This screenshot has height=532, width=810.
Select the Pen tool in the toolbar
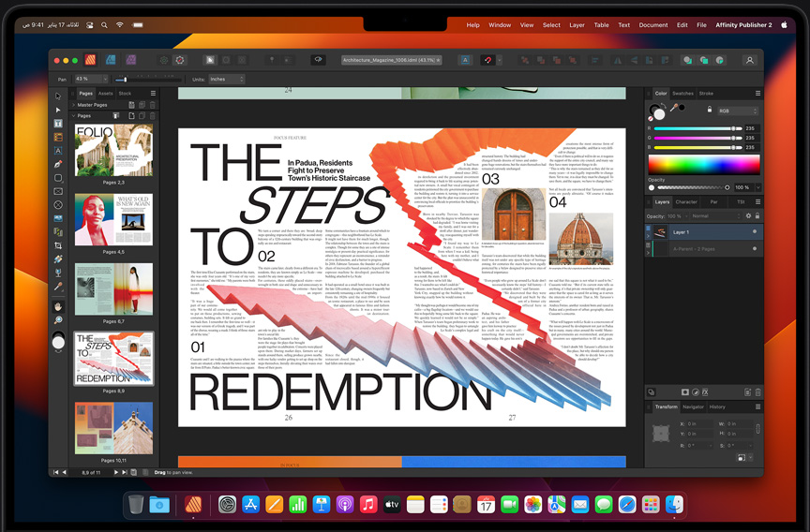pos(58,164)
